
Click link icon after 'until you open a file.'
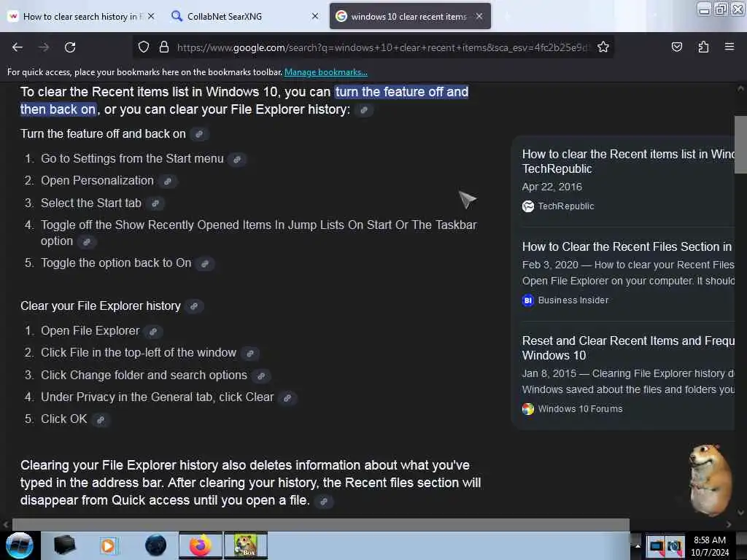pos(323,502)
